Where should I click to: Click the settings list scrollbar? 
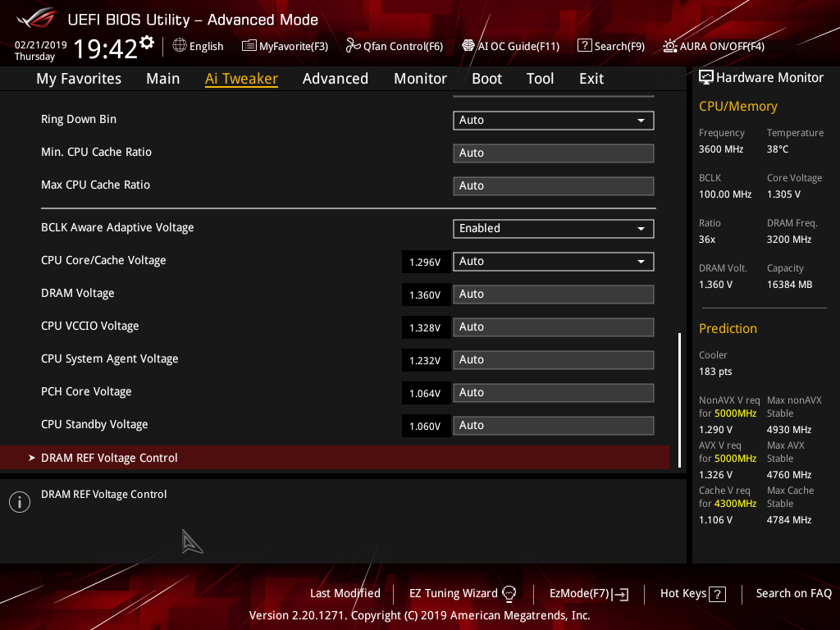(x=679, y=400)
